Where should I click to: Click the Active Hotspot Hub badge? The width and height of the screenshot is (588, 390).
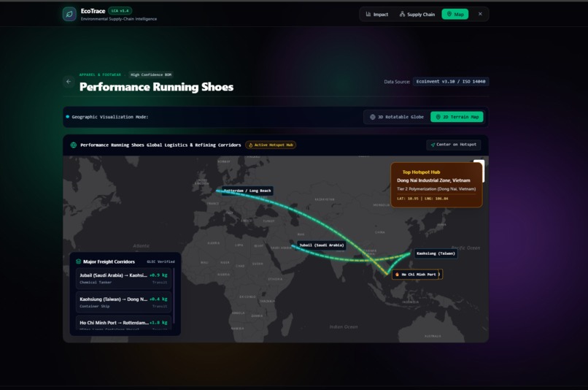coord(271,145)
